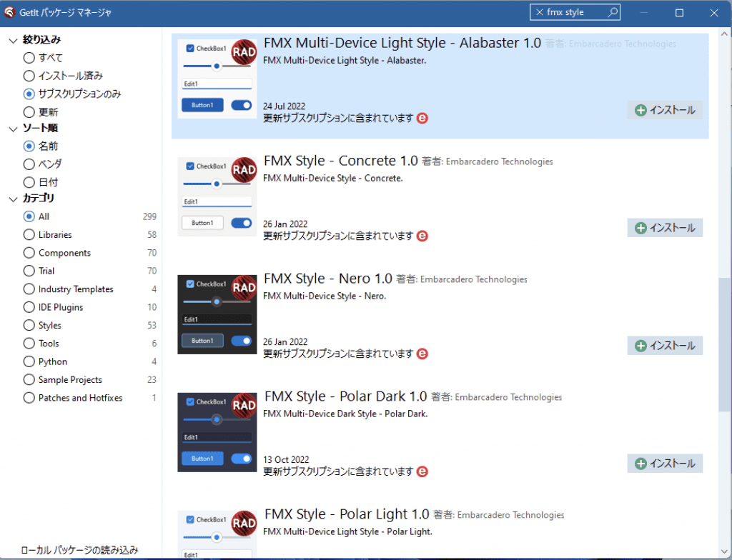
Task: Click RAD badge on Alabaster thumbnail
Action: 244,52
